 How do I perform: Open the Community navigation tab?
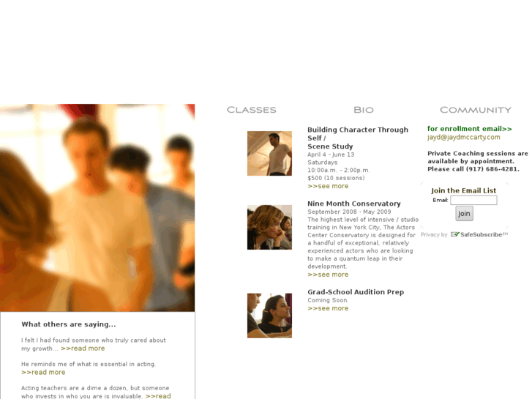[476, 110]
